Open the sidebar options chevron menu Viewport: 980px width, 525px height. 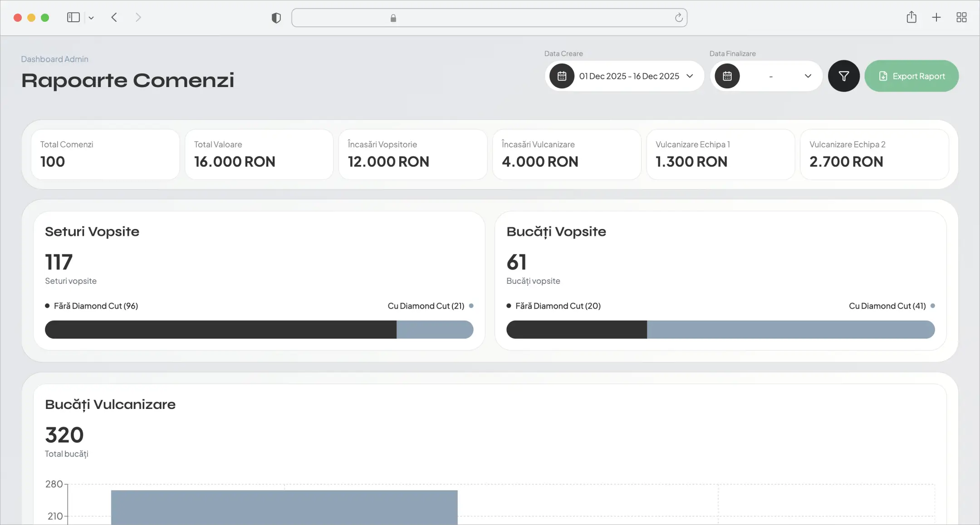pyautogui.click(x=91, y=18)
